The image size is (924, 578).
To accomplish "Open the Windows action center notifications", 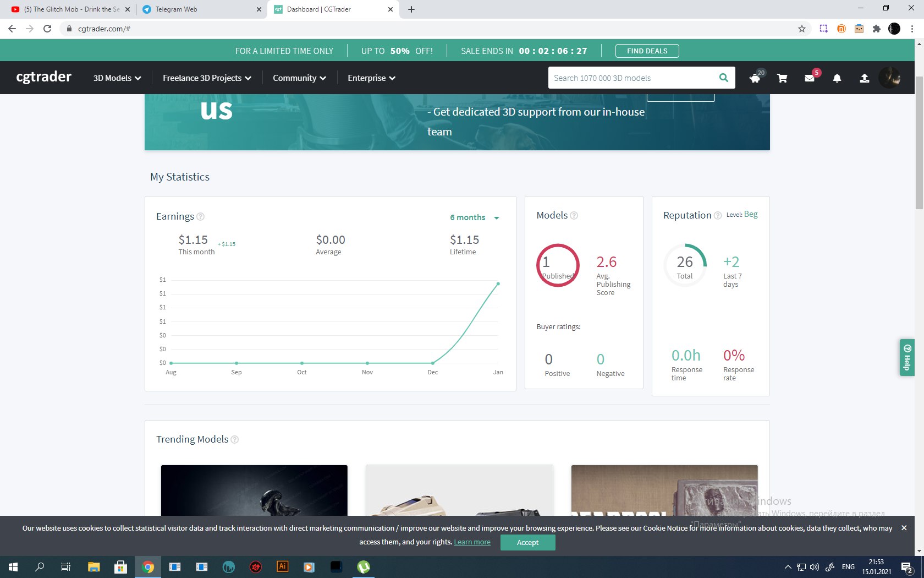I will click(908, 567).
